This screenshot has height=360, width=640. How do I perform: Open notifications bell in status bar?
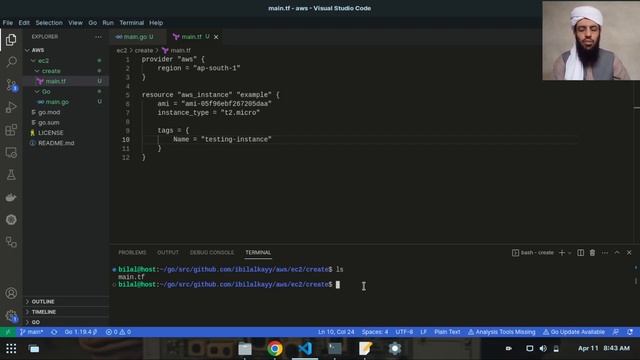(630, 332)
